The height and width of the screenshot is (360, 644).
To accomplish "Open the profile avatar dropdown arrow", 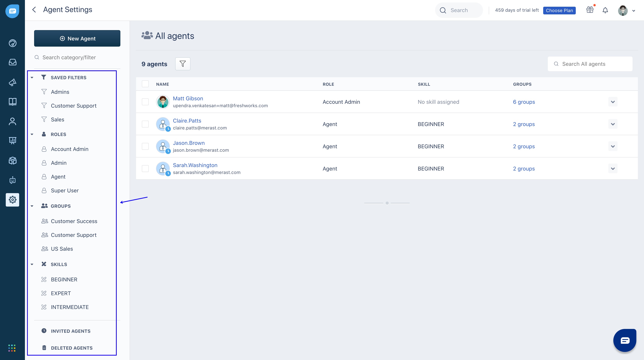I will 633,11.
